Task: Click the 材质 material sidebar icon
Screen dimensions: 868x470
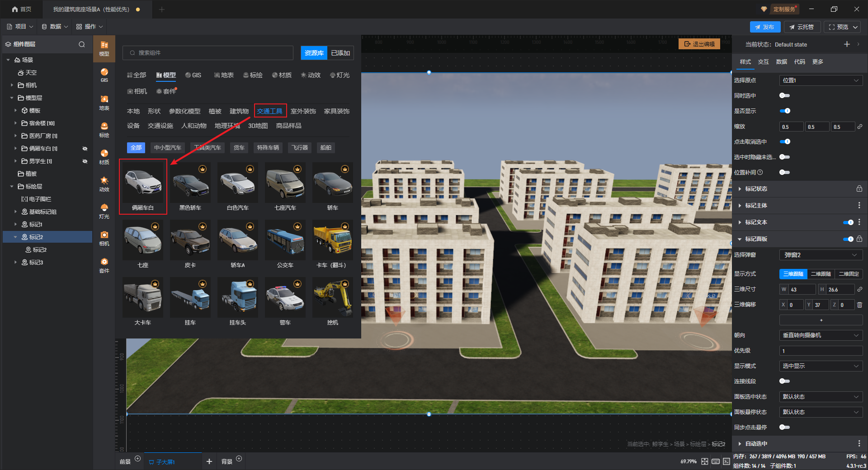Action: click(104, 156)
